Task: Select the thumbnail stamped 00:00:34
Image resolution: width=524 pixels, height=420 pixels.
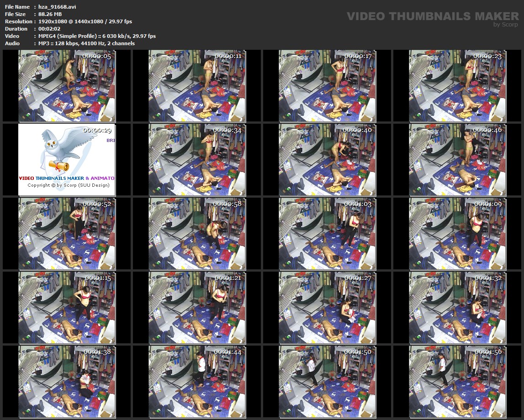Action: coord(197,160)
